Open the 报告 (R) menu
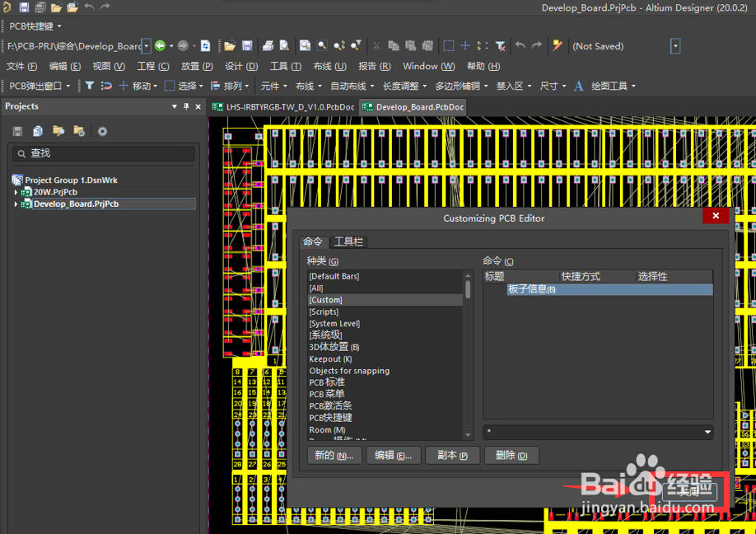 (x=374, y=66)
